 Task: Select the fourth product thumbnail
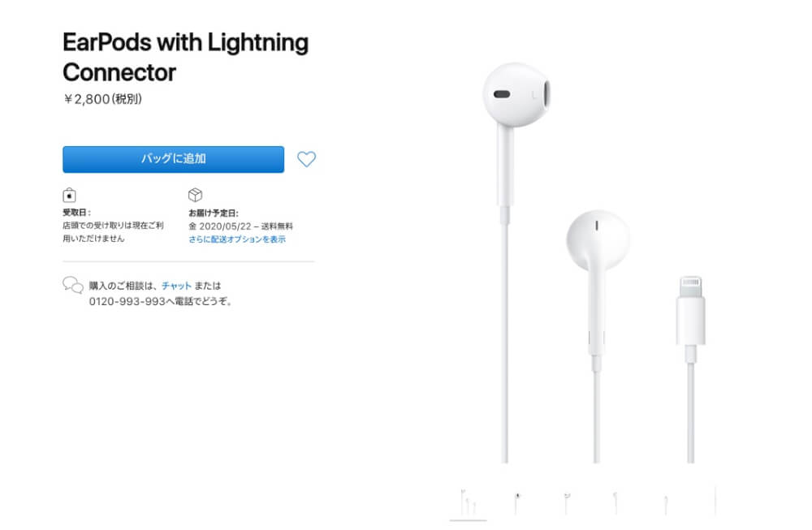(x=615, y=502)
